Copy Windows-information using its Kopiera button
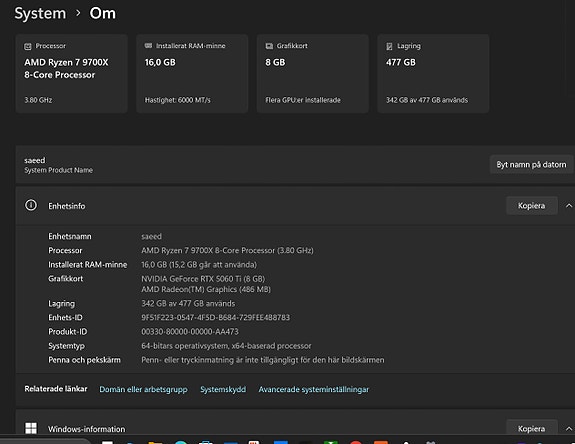575x444 pixels. (531, 428)
